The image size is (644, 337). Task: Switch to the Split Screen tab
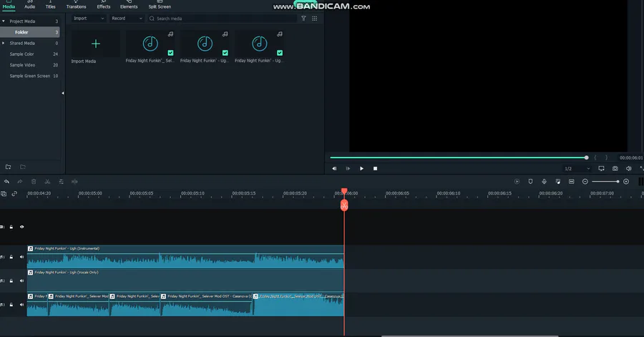[160, 5]
